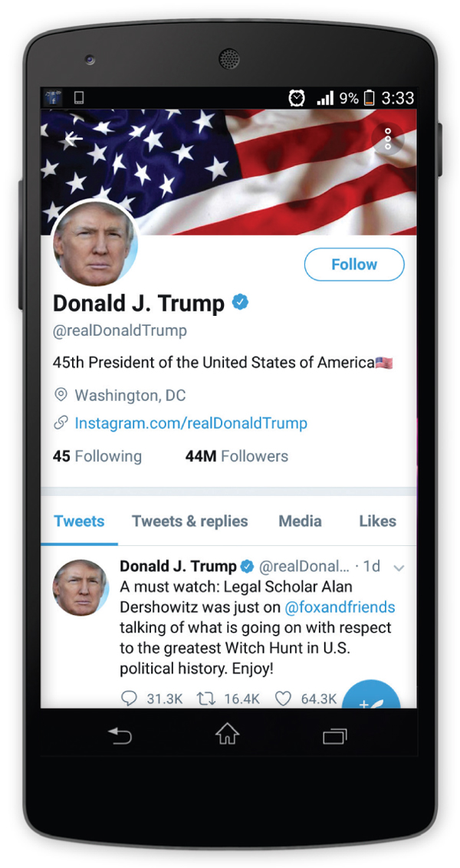Open the Media tab
This screenshot has height=868, width=460.
tap(300, 521)
